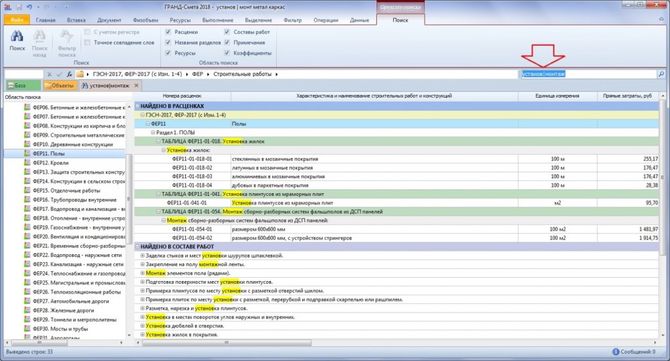Click the ФЕР06 collection book icon
The image size is (670, 361).
pyautogui.click(x=27, y=107)
